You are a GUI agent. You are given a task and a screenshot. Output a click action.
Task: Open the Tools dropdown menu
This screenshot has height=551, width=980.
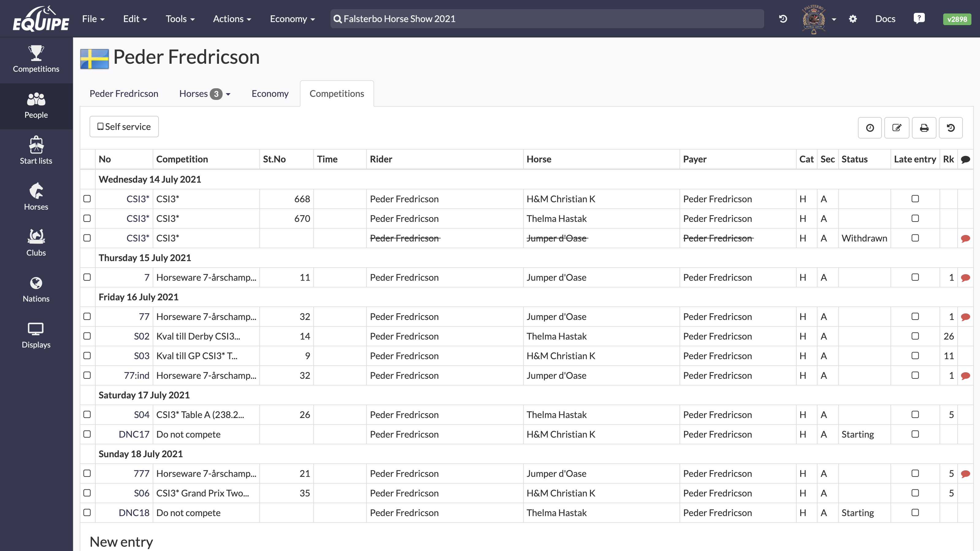pyautogui.click(x=180, y=19)
